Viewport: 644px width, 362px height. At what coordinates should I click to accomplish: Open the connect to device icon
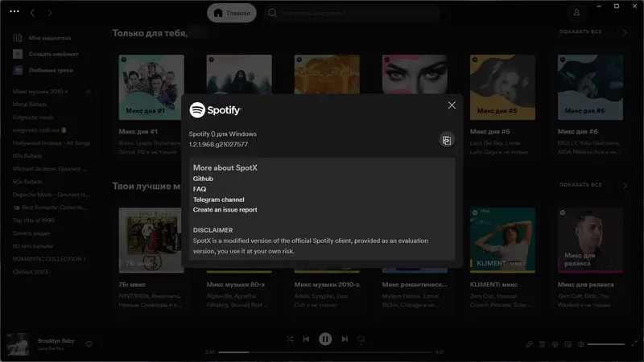point(568,344)
